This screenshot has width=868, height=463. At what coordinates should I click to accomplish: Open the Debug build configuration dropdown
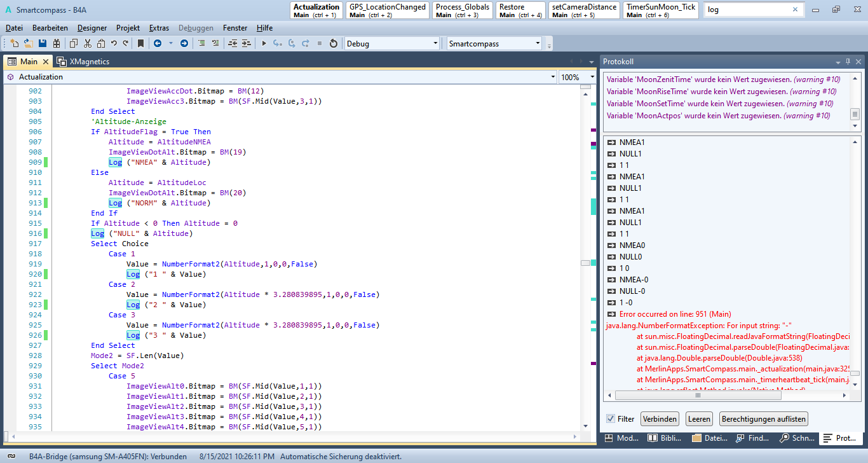coord(435,44)
